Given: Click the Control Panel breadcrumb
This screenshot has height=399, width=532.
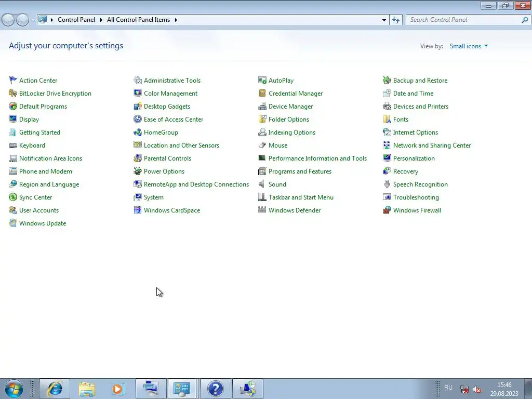Looking at the screenshot, I should tap(76, 20).
